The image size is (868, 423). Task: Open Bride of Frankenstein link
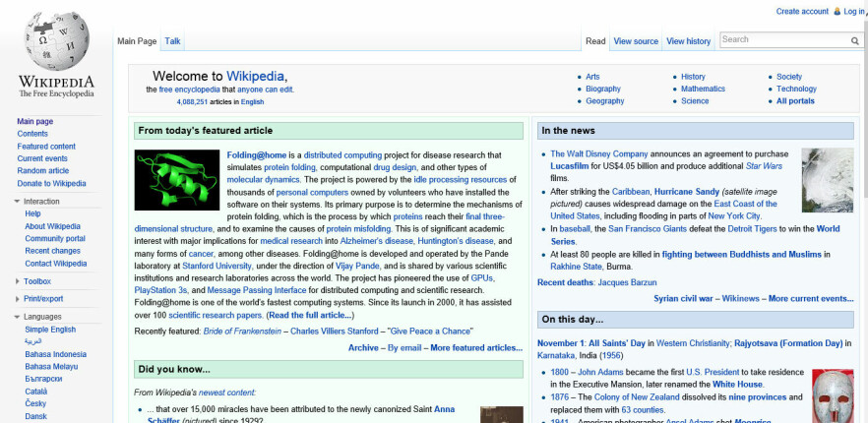242,332
